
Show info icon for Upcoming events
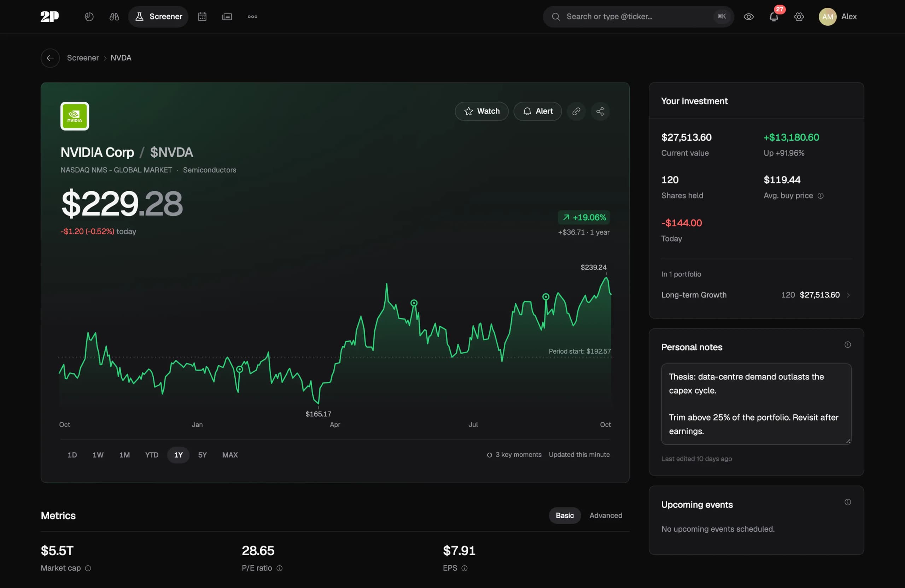[x=847, y=502]
